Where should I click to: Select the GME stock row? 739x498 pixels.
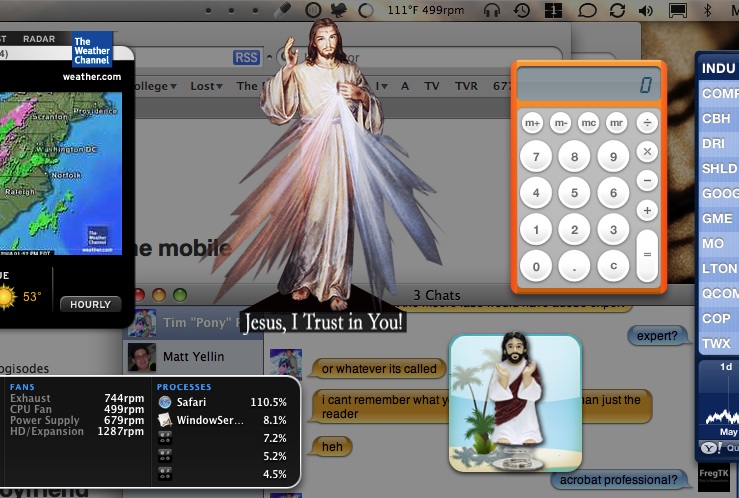718,218
